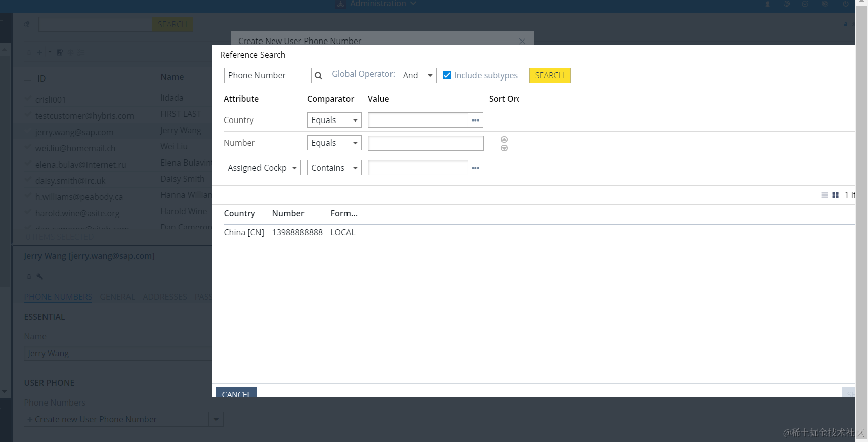Click the Number sort descending arrow
Screen dimensions: 868x442
point(504,148)
